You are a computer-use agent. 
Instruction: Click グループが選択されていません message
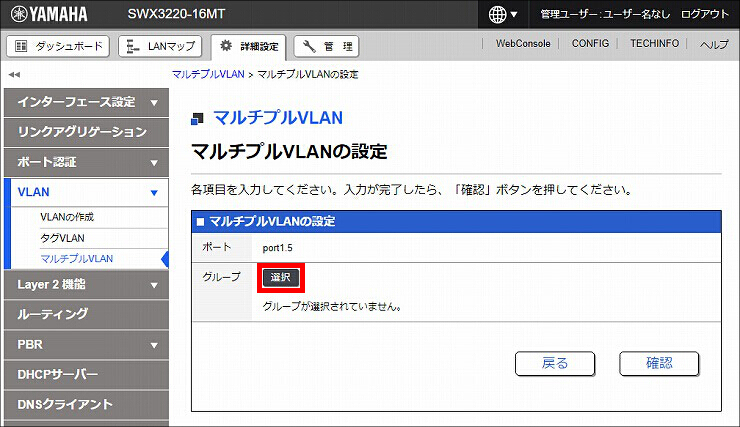click(332, 306)
